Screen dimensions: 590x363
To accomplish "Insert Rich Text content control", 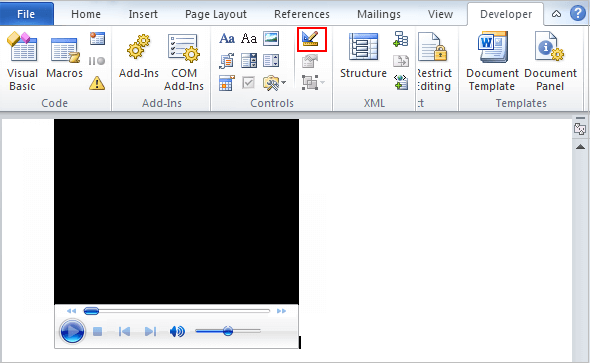I will 227,38.
